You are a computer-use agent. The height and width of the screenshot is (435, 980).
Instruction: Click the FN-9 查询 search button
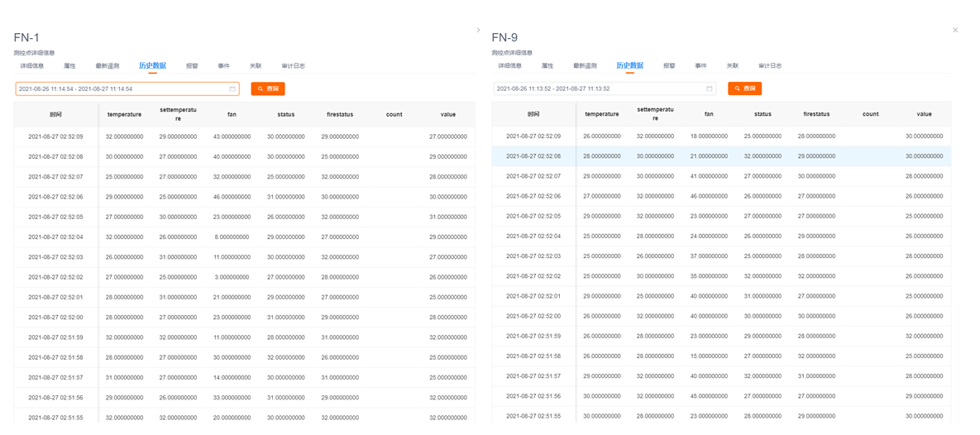[x=745, y=88]
